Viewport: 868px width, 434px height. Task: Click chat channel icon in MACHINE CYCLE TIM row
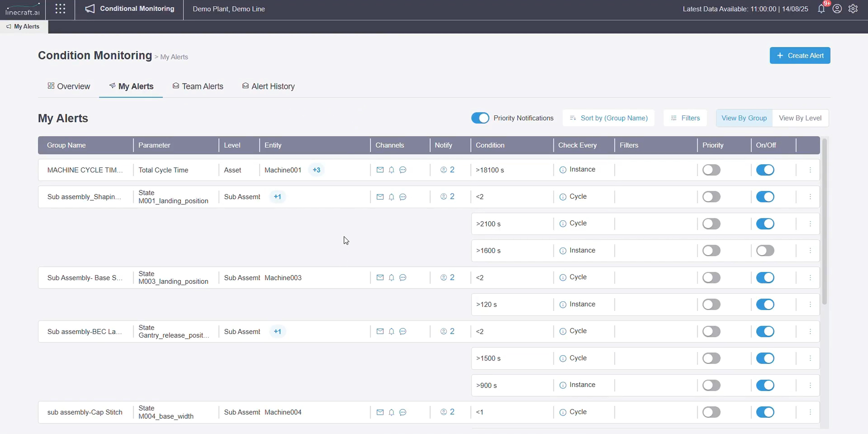403,170
